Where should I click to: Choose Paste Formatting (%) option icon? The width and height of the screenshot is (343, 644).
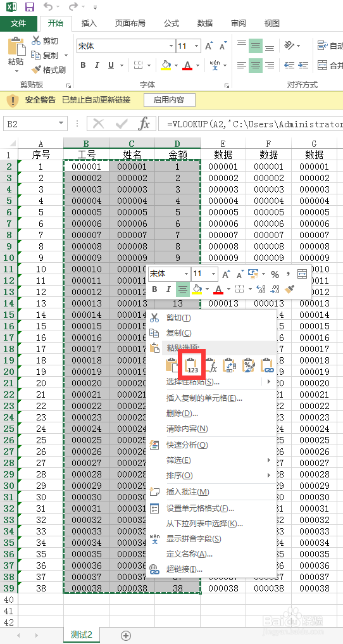pyautogui.click(x=248, y=365)
